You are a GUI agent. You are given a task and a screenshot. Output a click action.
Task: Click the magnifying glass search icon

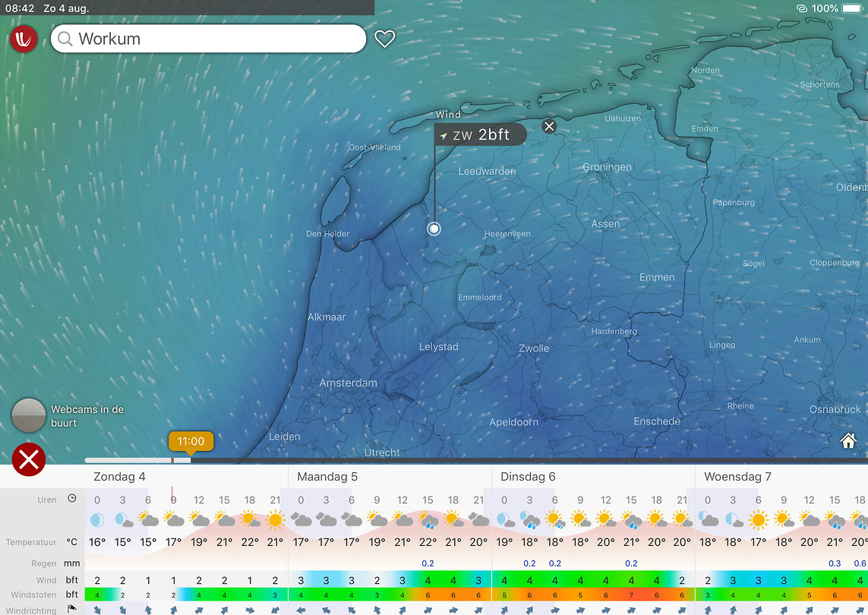[65, 39]
